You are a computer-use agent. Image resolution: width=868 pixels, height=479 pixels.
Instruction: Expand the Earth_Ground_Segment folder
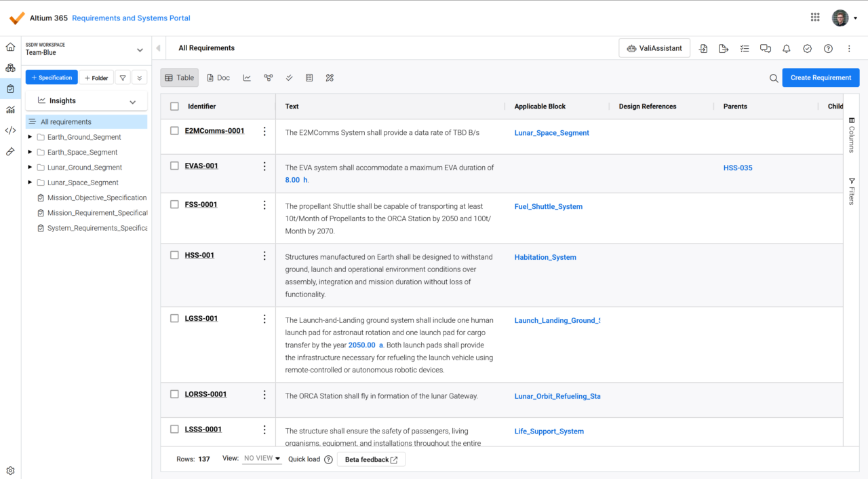pyautogui.click(x=30, y=137)
